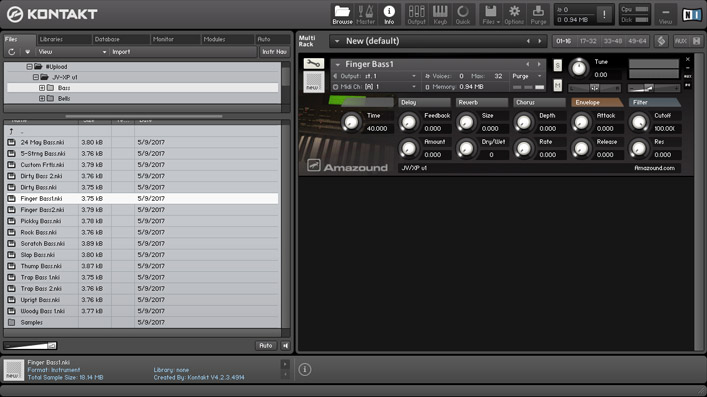The image size is (707, 397).
Task: Toggle autoplay speaker icon in the browser
Action: 285,346
